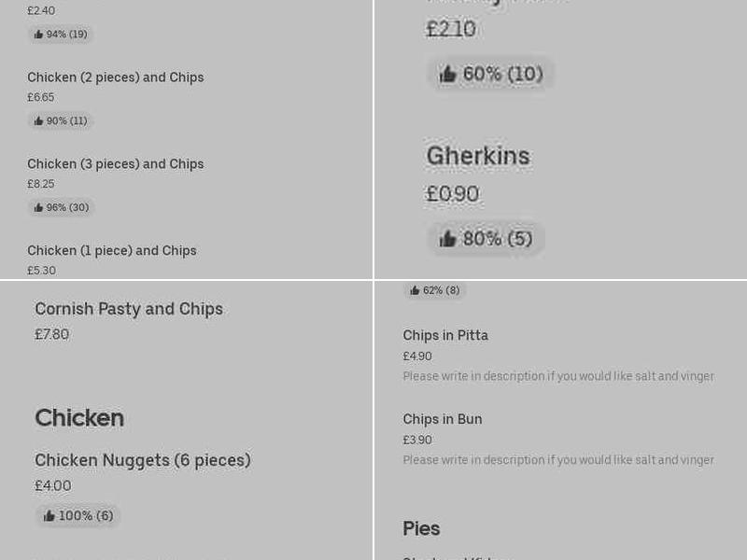Viewport: 747px width, 560px height.
Task: Click the thumbs-up icon showing 62% (8)
Action: [x=413, y=290]
